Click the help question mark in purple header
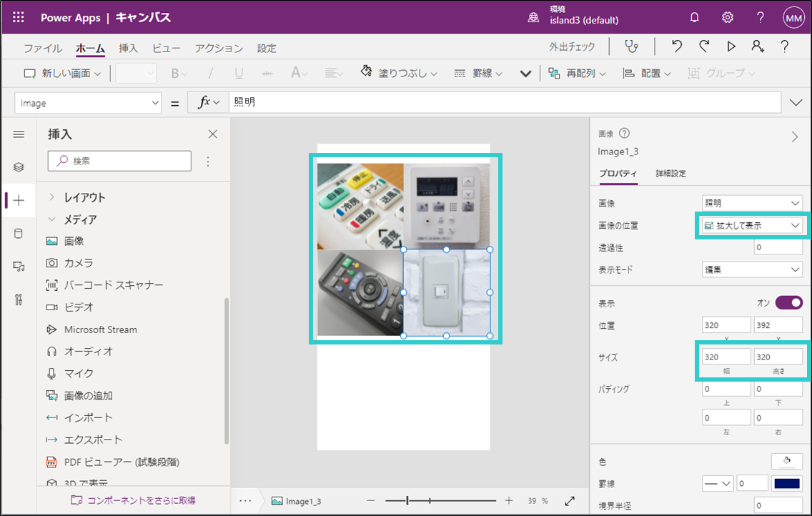 (761, 18)
